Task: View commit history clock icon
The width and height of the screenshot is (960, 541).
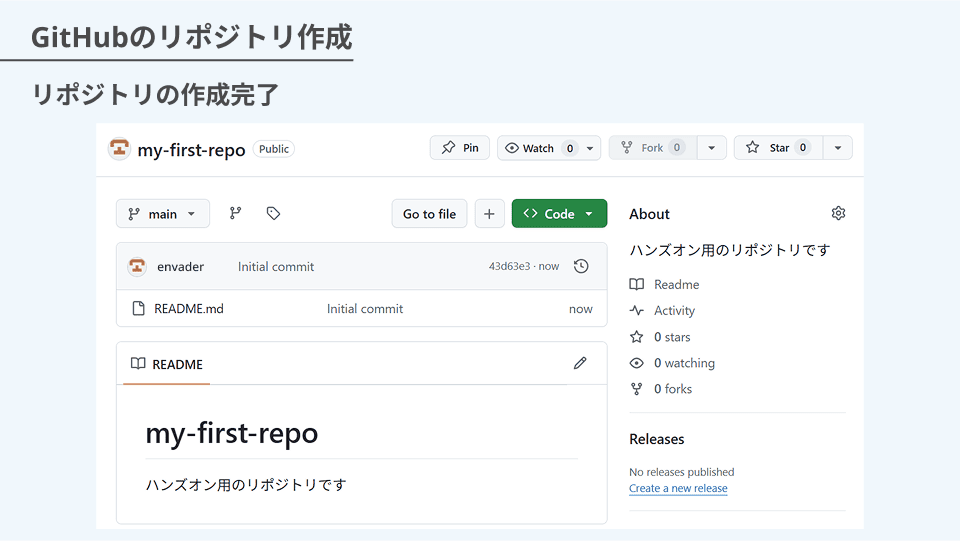Action: point(581,266)
